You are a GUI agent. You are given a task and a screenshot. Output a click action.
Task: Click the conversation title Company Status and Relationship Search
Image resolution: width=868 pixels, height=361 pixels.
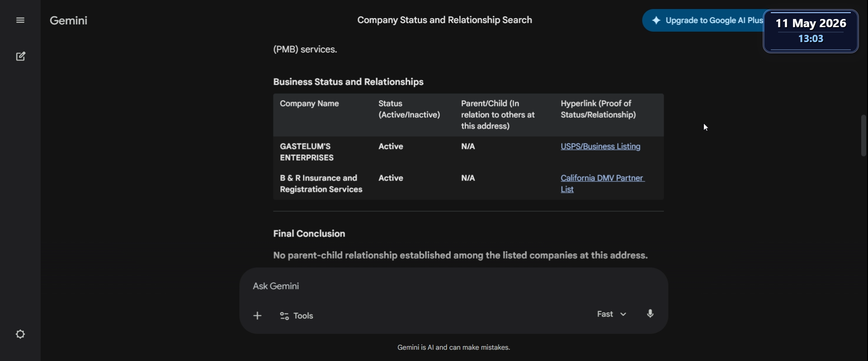point(444,20)
